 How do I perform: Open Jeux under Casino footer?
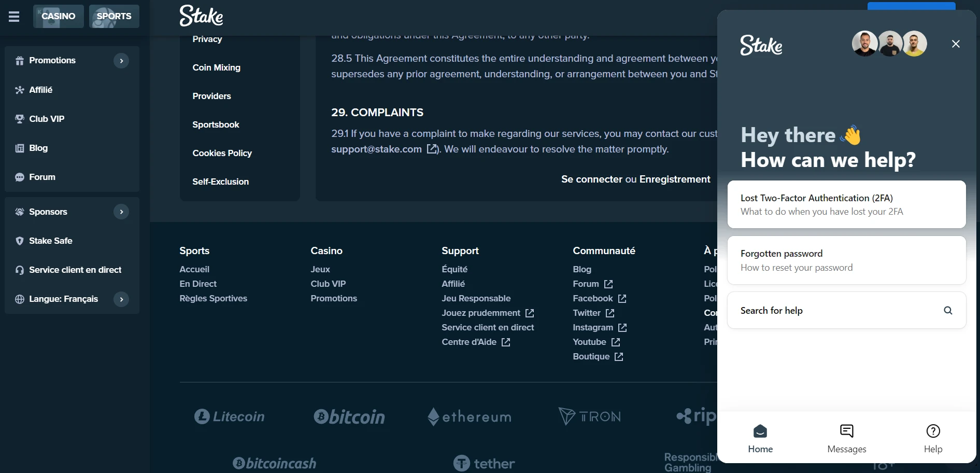pos(320,269)
